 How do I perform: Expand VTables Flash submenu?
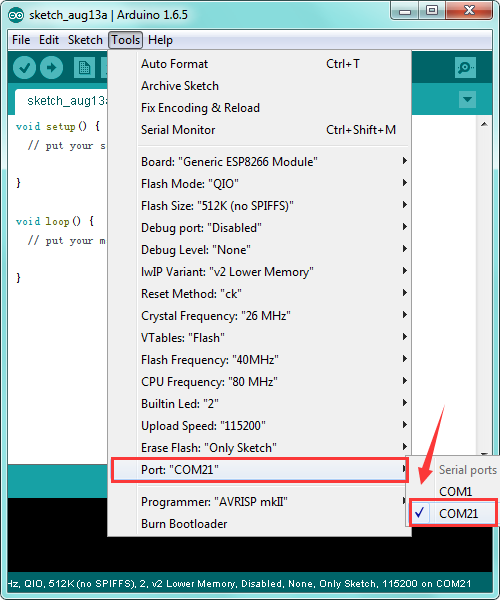(259, 338)
